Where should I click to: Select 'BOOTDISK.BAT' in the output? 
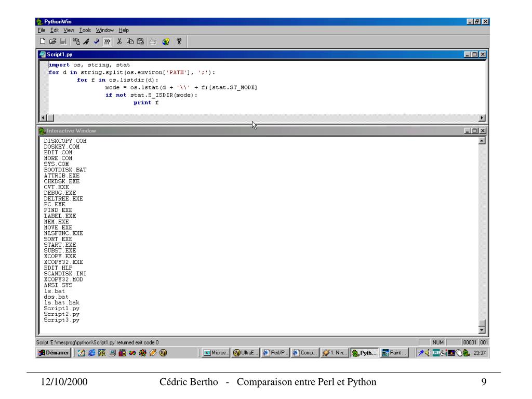[65, 170]
